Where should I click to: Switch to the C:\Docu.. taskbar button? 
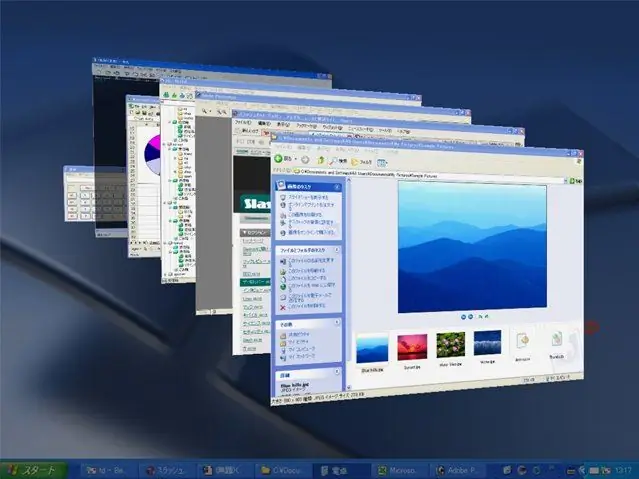(282, 471)
